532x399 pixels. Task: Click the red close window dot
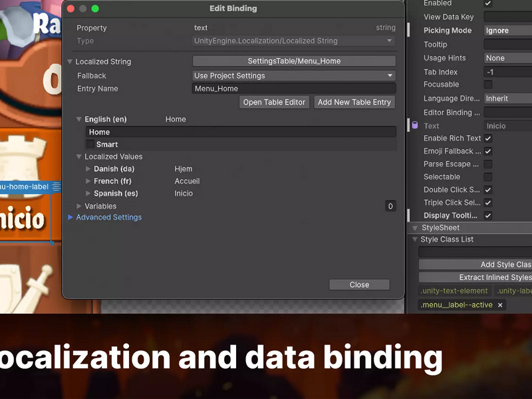click(70, 9)
